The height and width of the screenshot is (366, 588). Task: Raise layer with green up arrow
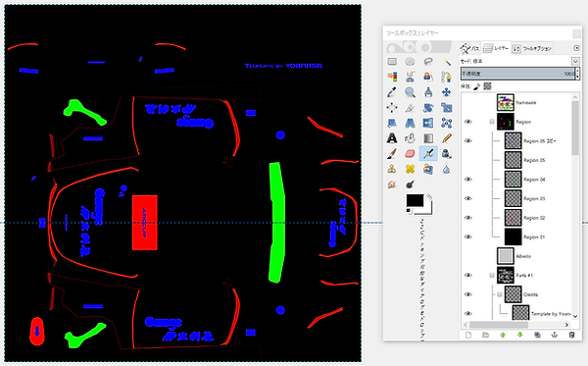pyautogui.click(x=503, y=335)
